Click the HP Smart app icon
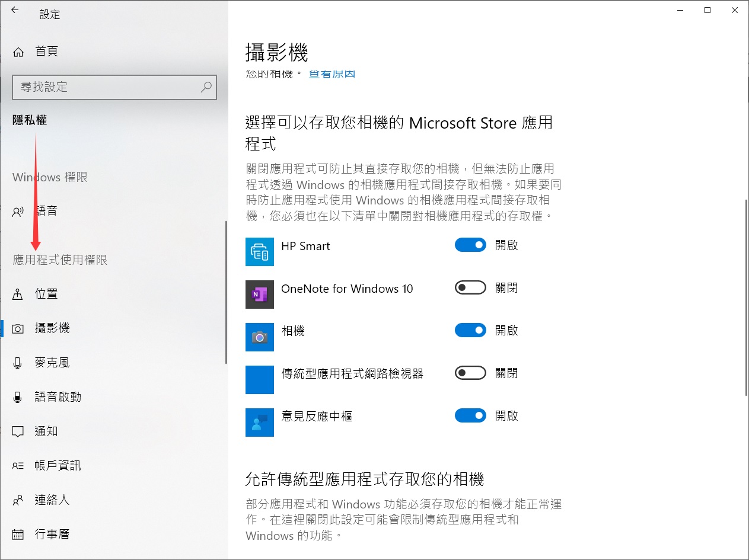Screen dimensions: 749x560 (260, 252)
